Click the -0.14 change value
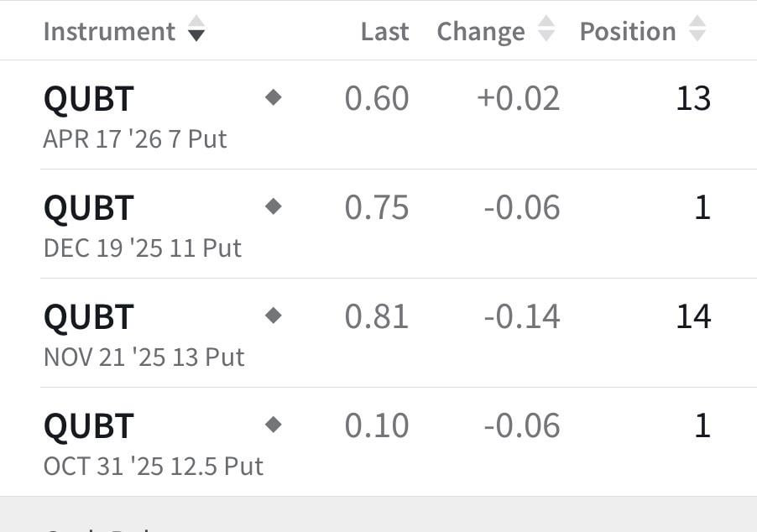This screenshot has height=532, width=757. tap(521, 316)
